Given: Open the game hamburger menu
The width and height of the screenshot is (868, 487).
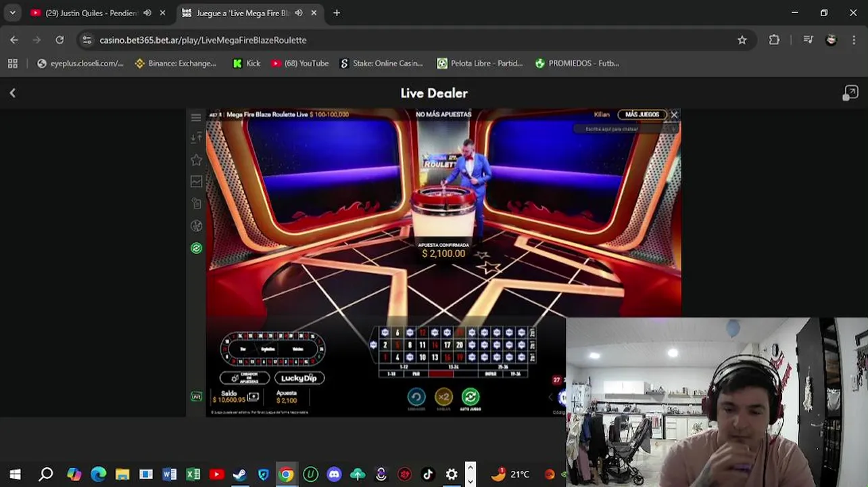Looking at the screenshot, I should 196,118.
